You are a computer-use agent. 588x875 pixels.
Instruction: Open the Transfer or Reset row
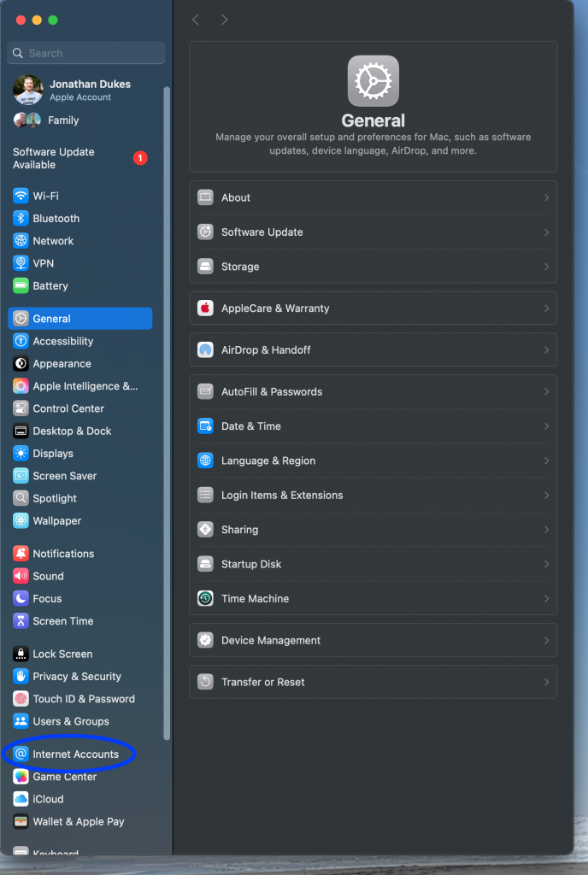373,682
